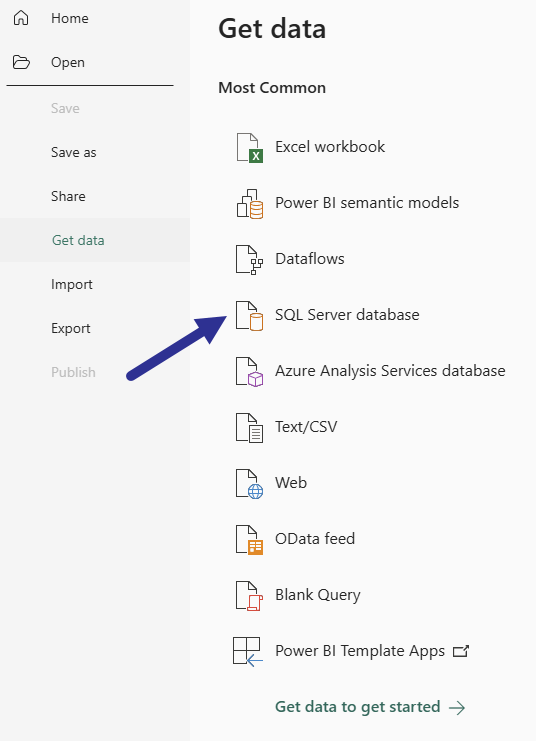The height and width of the screenshot is (741, 536).
Task: Select Get data in the sidebar
Action: click(x=78, y=240)
